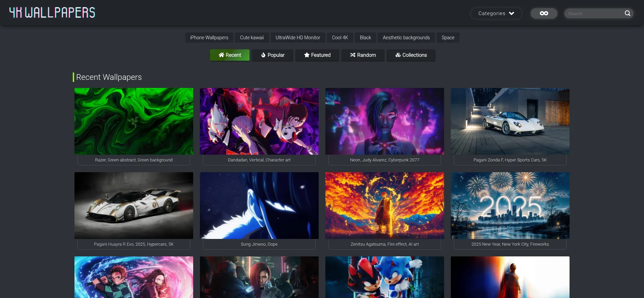Open Space tag
Image resolution: width=644 pixels, height=298 pixels.
click(x=448, y=38)
